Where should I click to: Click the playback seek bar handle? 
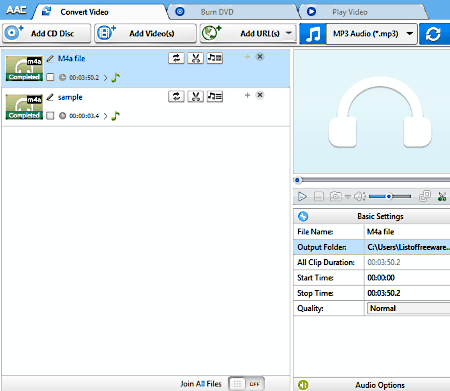(x=298, y=180)
